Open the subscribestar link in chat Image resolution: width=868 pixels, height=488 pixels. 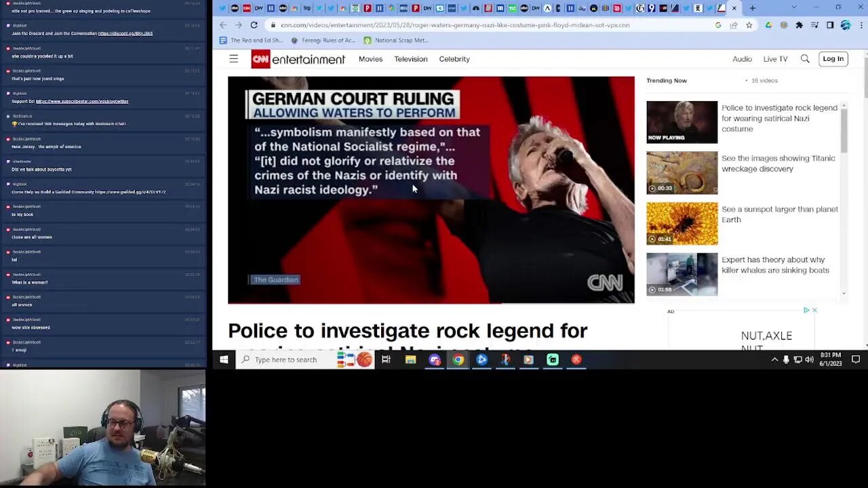pos(82,101)
